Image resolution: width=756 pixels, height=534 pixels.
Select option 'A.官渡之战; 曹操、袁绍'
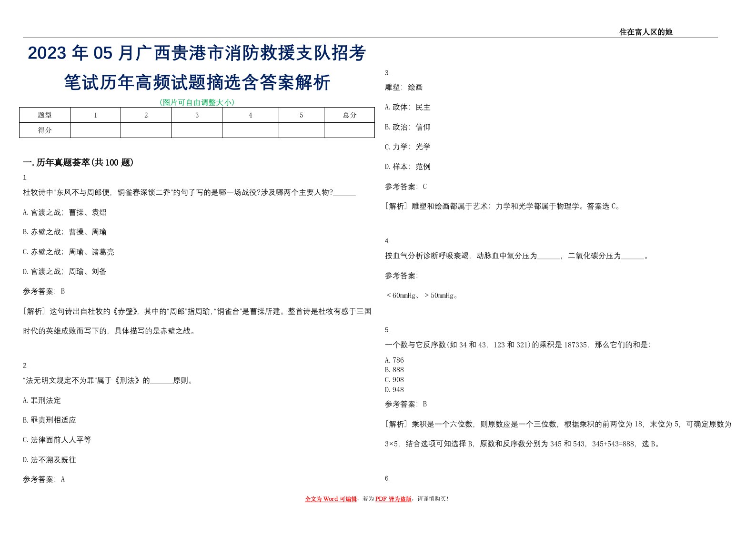(65, 212)
